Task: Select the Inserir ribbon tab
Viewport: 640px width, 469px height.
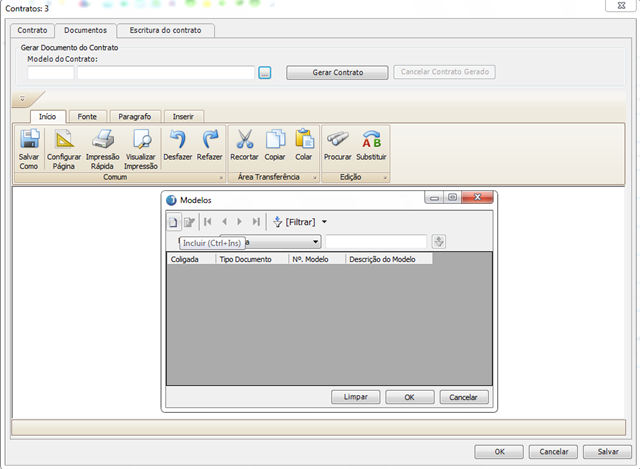Action: (183, 116)
